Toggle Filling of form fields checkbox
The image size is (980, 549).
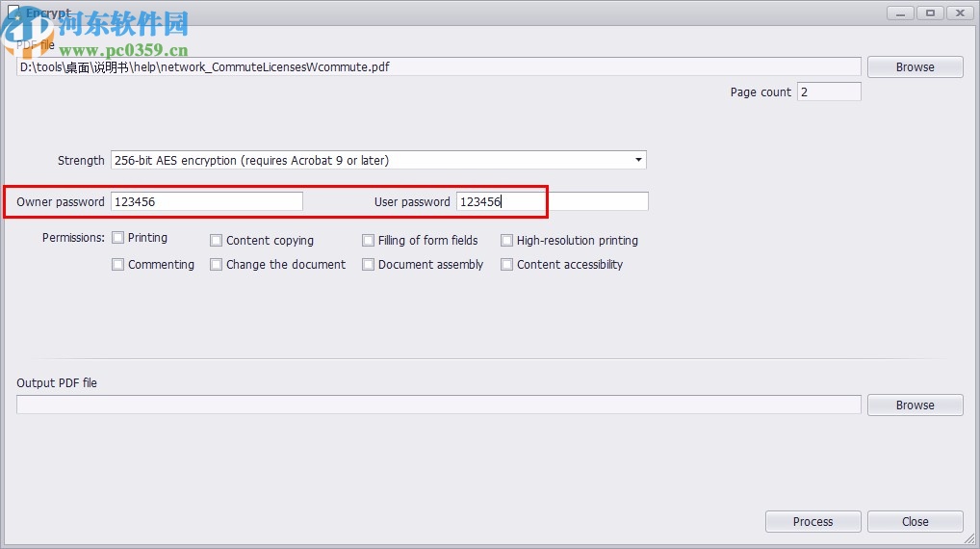tap(368, 240)
